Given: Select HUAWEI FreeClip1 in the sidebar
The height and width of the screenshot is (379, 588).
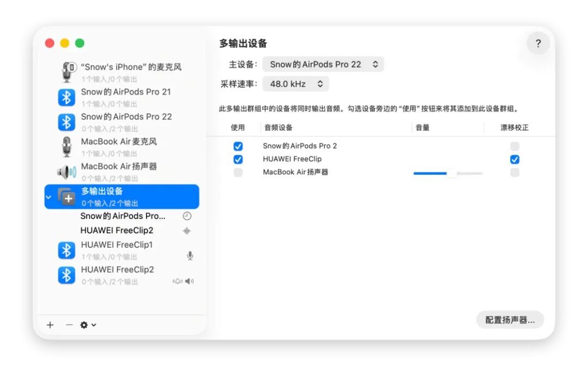Looking at the screenshot, I should pos(121,250).
